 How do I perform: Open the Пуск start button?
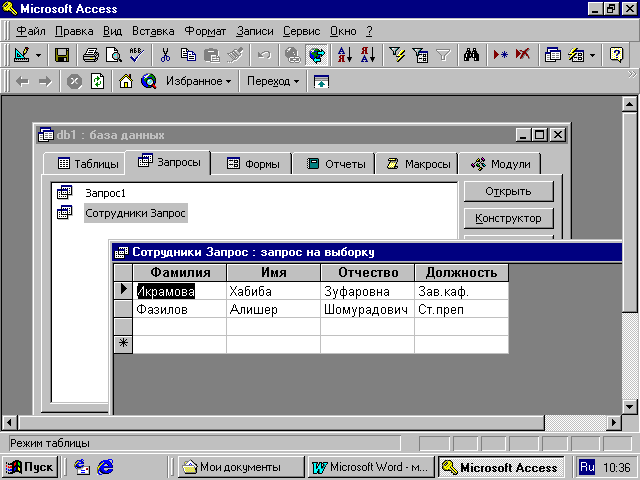pos(29,467)
